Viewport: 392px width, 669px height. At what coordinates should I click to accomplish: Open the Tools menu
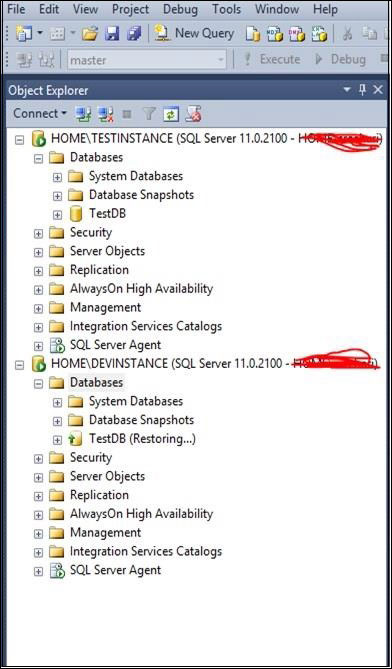pyautogui.click(x=226, y=9)
